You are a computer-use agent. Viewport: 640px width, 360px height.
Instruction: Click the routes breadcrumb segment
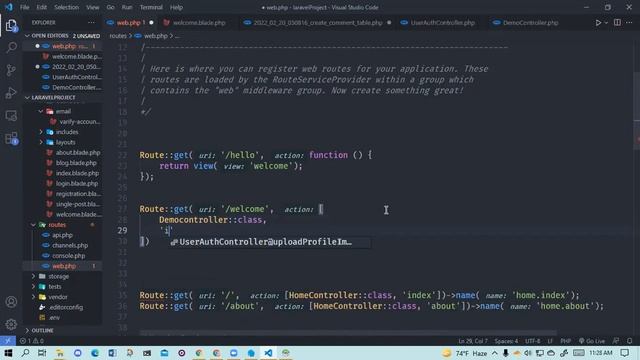point(118,36)
